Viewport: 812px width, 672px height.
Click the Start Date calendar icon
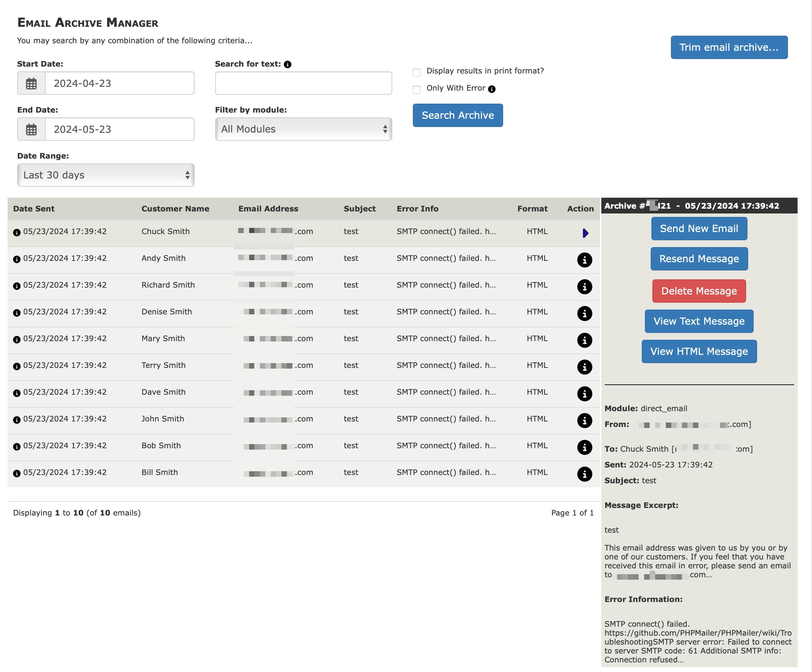tap(31, 83)
